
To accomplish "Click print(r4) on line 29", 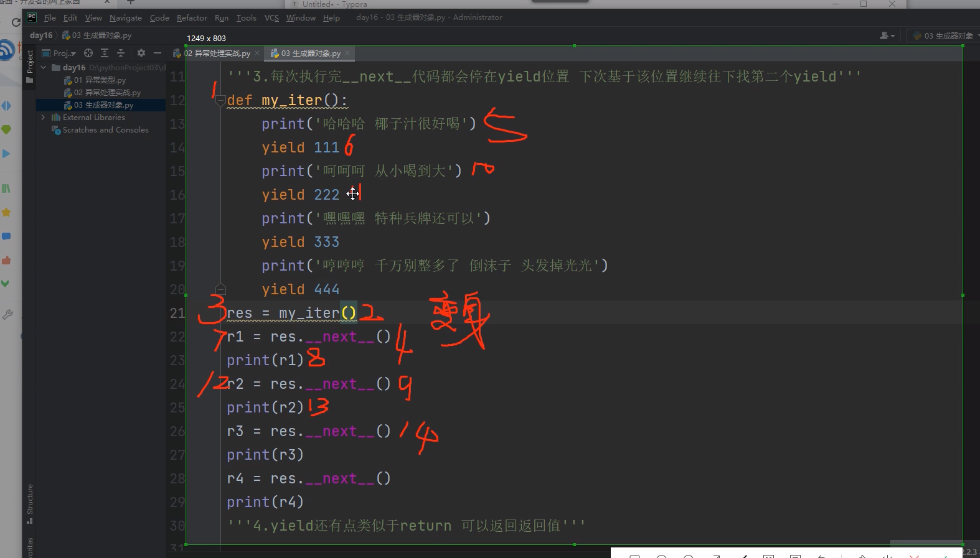I will [265, 502].
